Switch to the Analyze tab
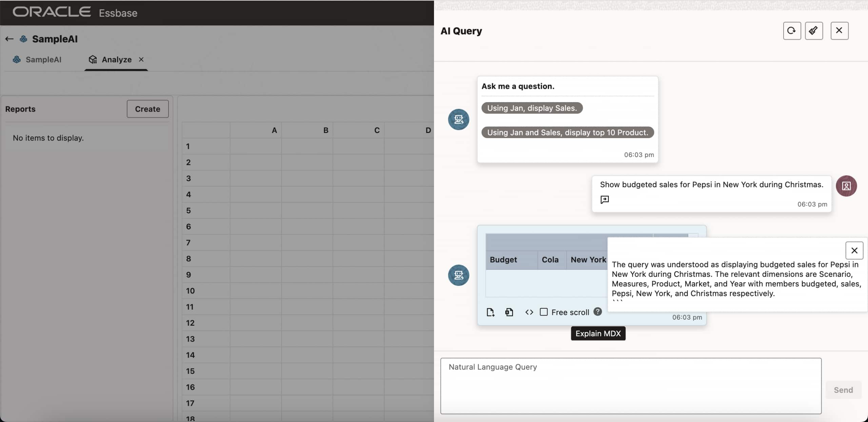 117,59
